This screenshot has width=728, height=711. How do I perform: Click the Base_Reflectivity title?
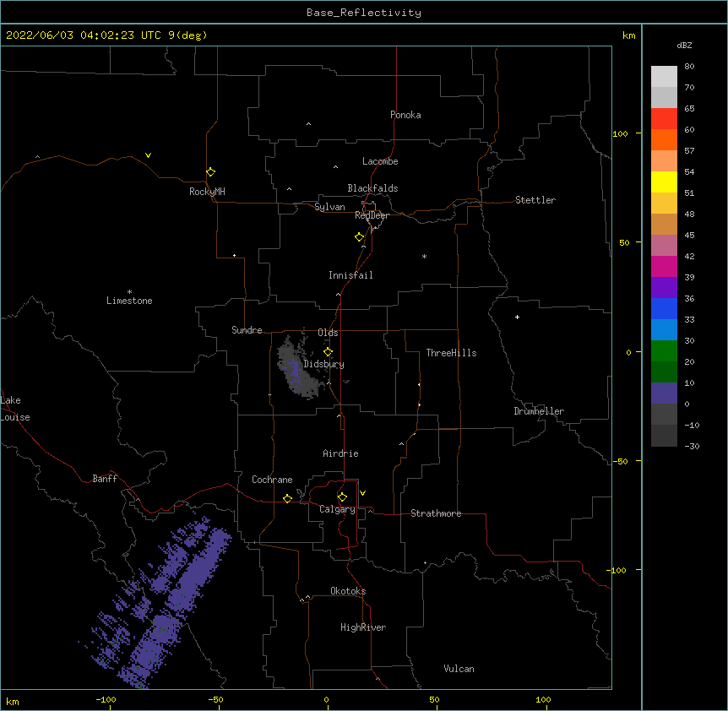click(x=364, y=13)
